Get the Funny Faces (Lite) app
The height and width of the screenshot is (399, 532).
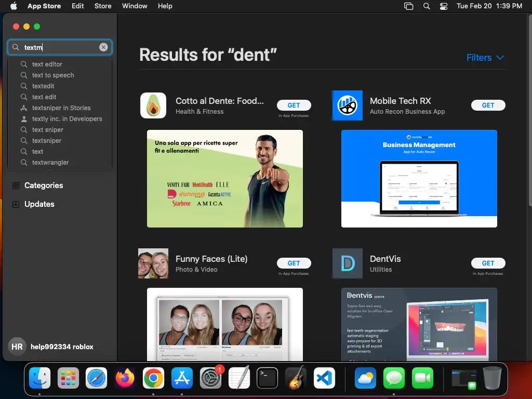(x=294, y=263)
